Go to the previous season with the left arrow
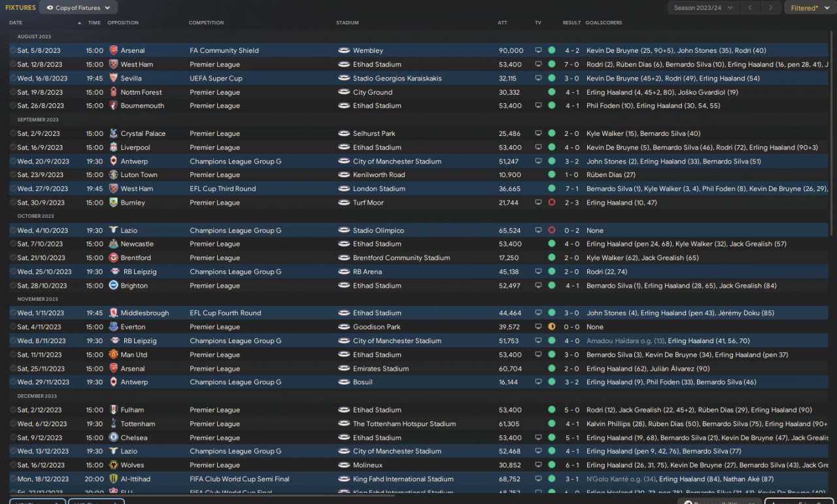Screen dimensions: 837x504 coord(751,8)
